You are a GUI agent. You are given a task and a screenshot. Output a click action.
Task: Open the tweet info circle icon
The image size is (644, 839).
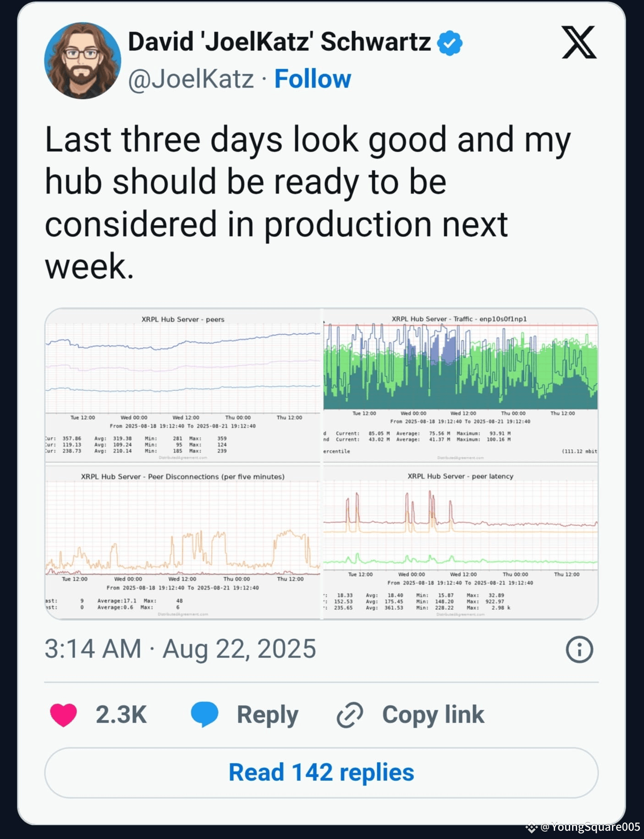point(579,649)
